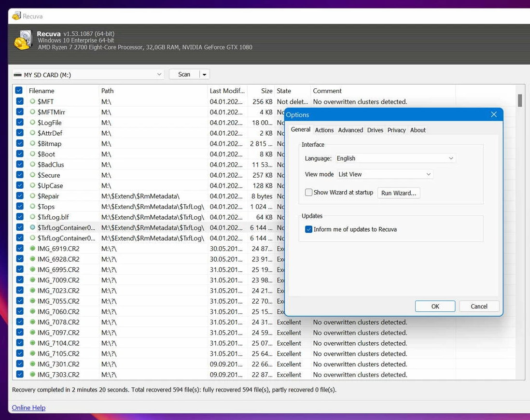This screenshot has height=420, width=530.
Task: Click the green dot next to IMG_7055.CR2
Action: pos(32,301)
